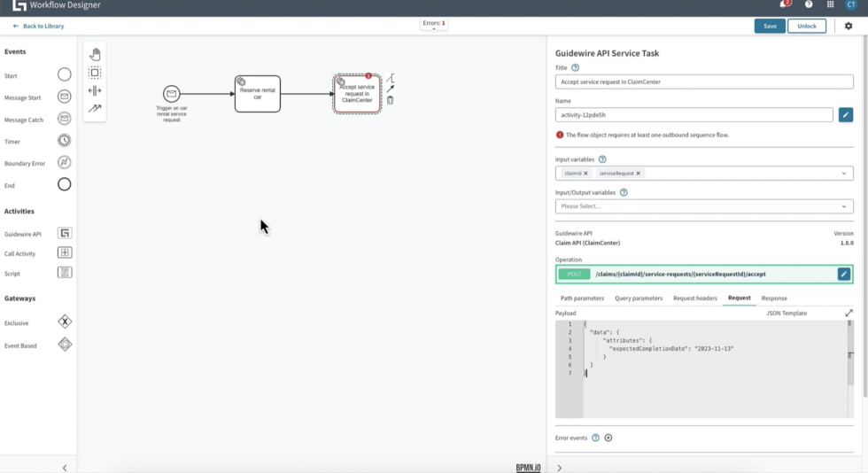Expand the payload editor to full size
Screen dimensions: 868x473
849,313
